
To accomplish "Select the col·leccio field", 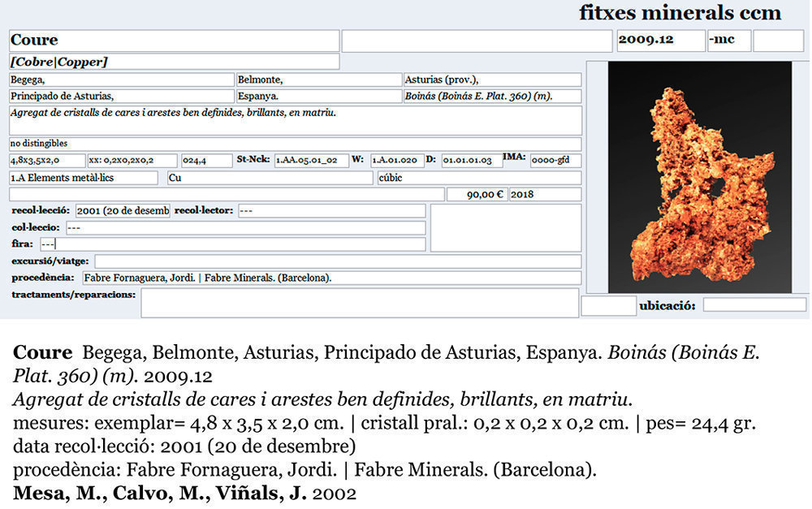I will [246, 228].
